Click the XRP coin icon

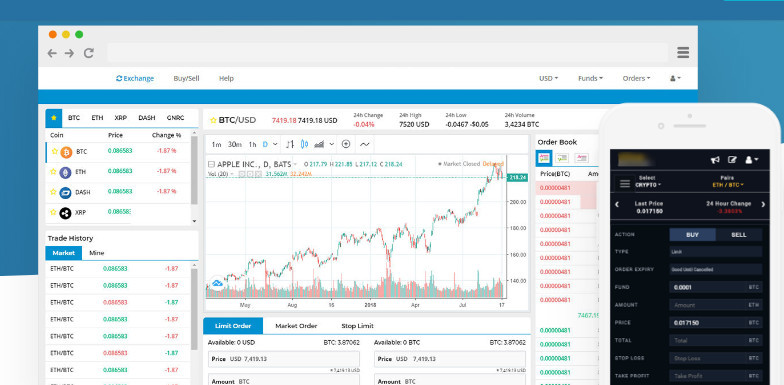[66, 214]
